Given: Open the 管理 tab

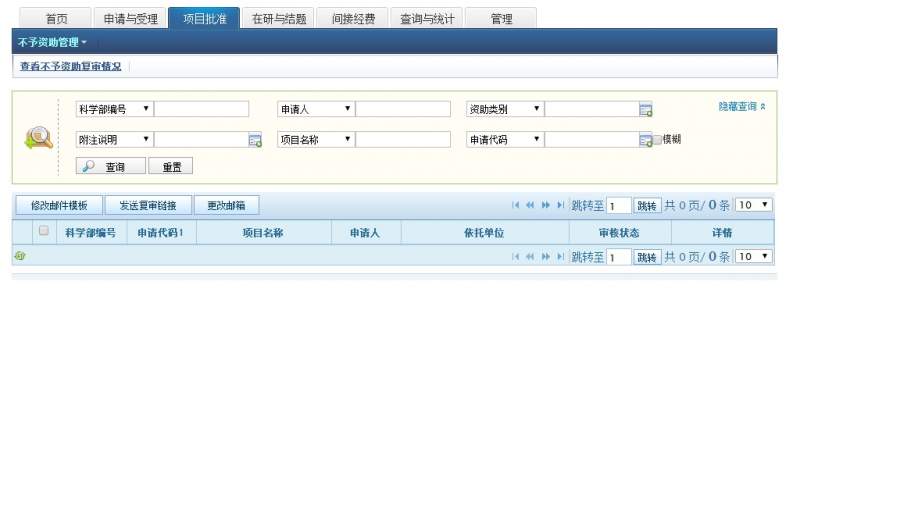Looking at the screenshot, I should (501, 18).
